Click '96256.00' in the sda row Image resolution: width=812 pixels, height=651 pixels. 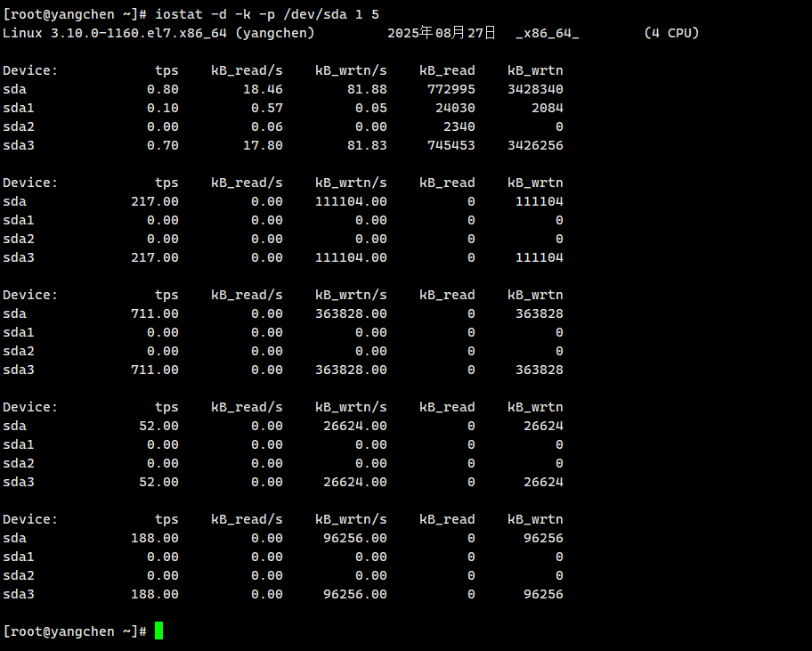[355, 538]
